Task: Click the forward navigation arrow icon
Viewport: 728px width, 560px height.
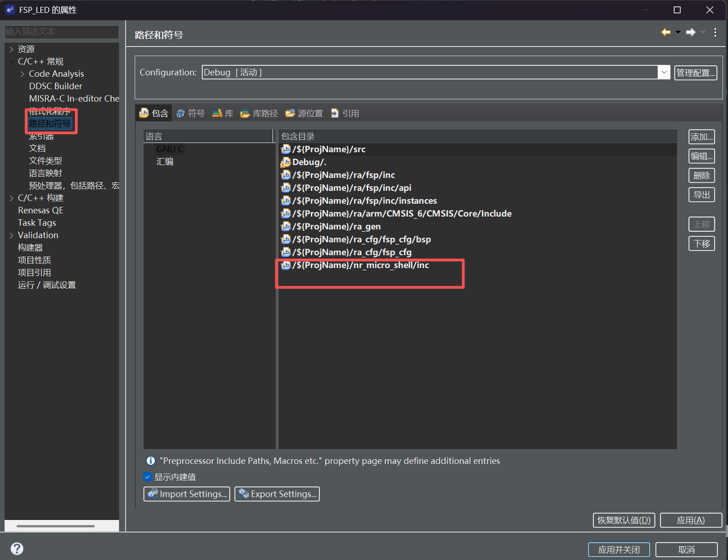Action: click(690, 32)
